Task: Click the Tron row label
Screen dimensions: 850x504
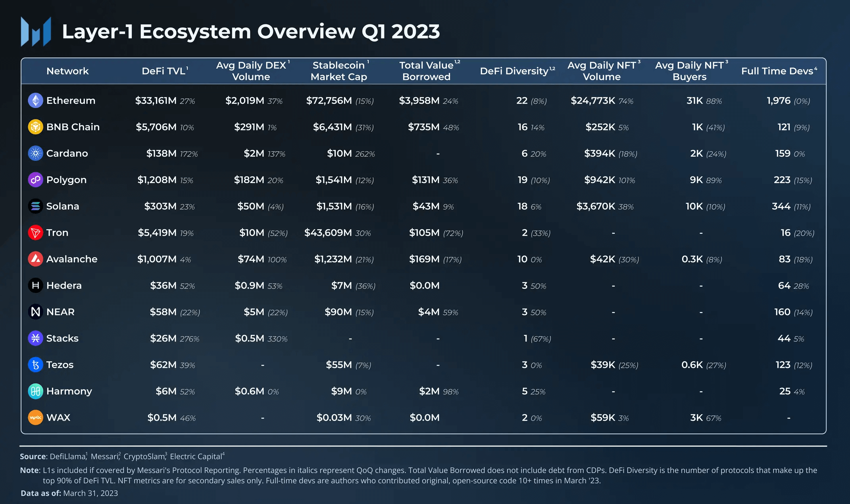Action: [x=57, y=233]
